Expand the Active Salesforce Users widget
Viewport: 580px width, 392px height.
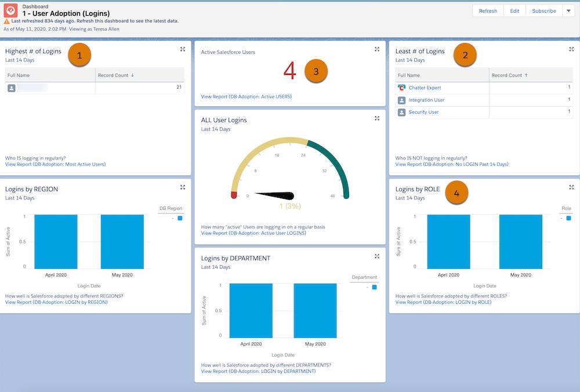click(x=376, y=49)
